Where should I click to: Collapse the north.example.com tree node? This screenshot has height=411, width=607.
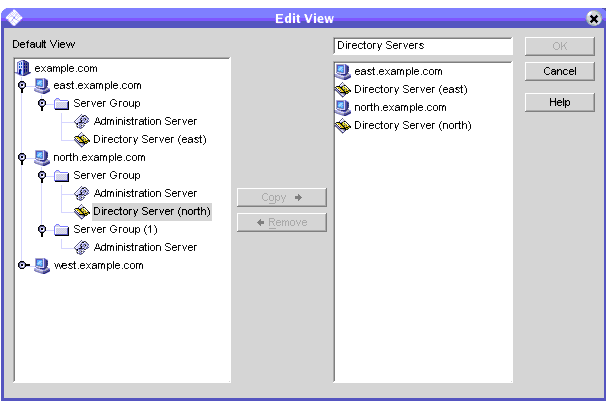22,158
